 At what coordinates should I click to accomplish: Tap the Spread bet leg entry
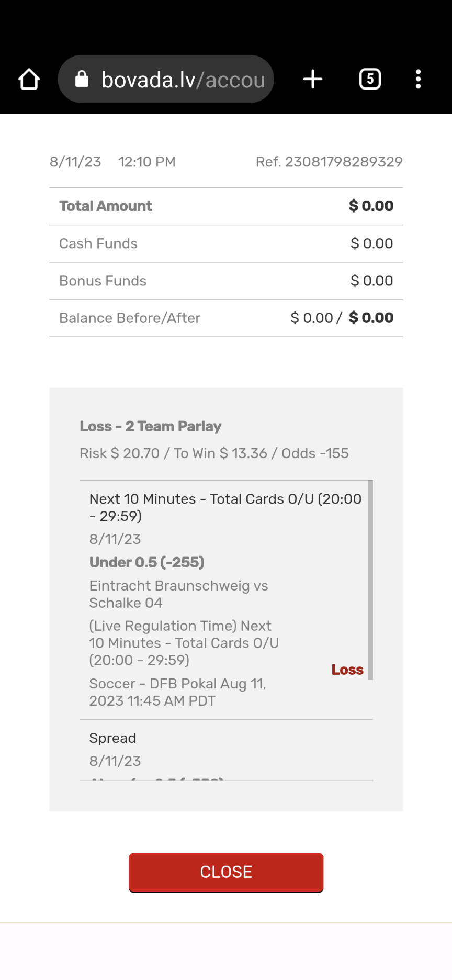click(x=112, y=738)
